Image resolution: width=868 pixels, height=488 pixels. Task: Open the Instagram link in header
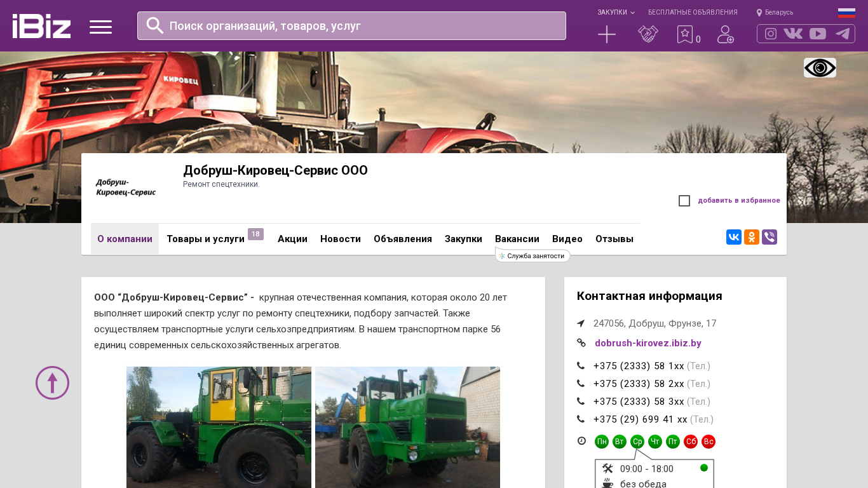(771, 34)
